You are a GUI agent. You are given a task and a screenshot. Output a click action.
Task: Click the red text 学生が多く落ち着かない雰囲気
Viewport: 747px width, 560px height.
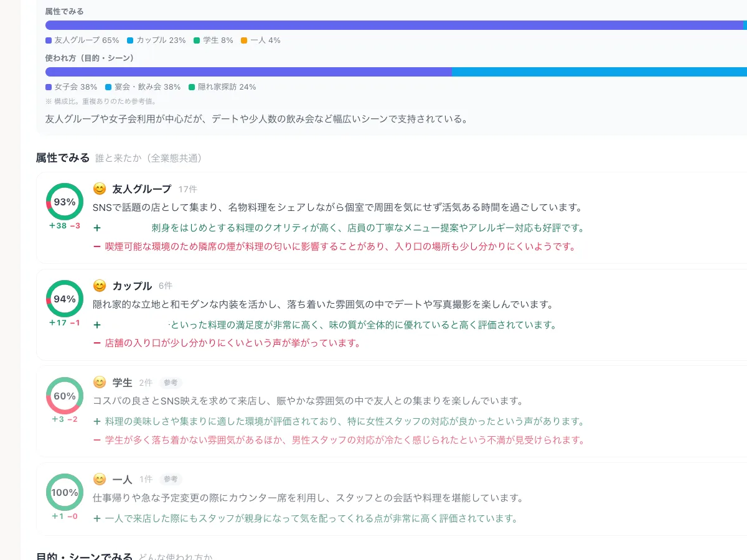[345, 440]
